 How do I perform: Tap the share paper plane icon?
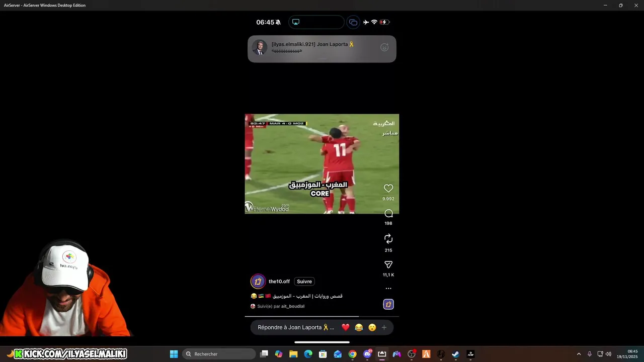[388, 264]
